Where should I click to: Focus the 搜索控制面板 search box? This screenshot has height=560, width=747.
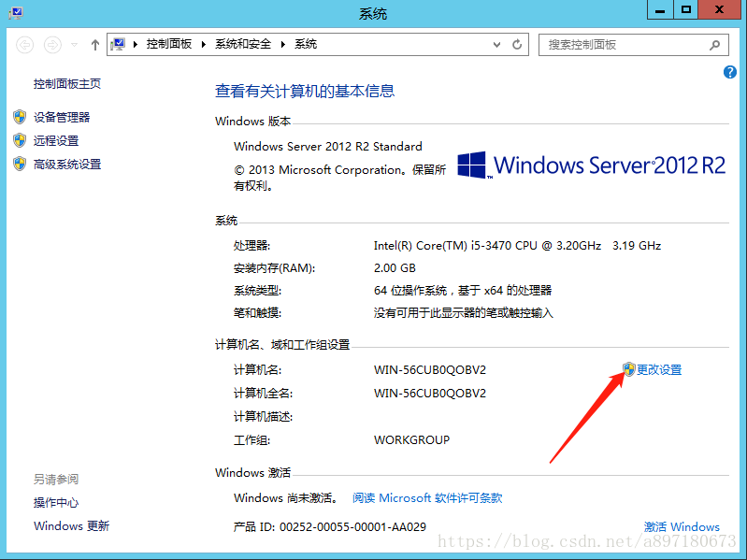[634, 45]
